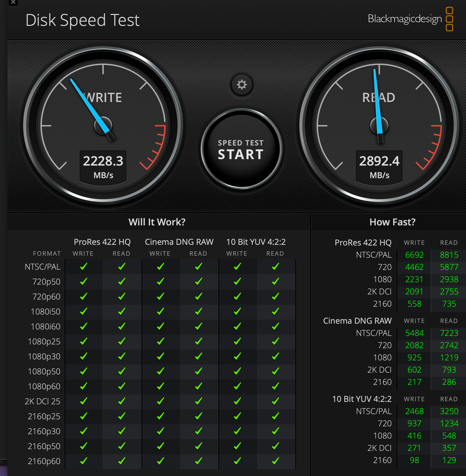Click 10 Bit YUV NTSC/PAL write value 2468
The image size is (466, 476).
(414, 411)
